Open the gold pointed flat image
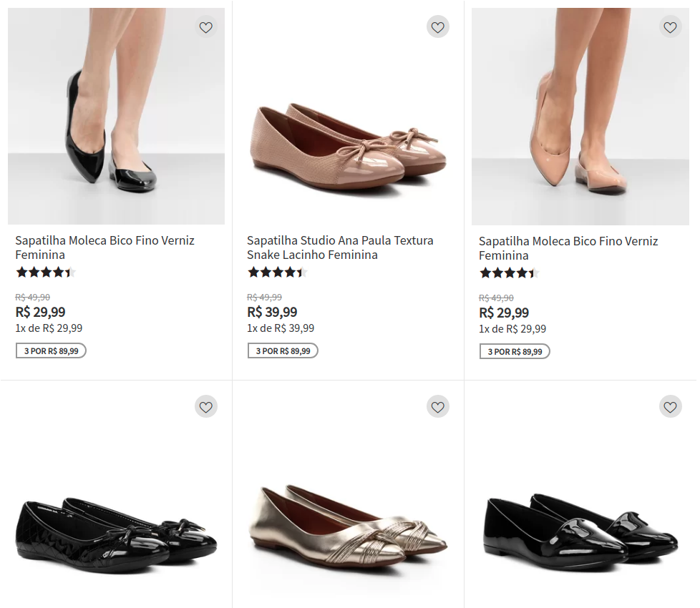The height and width of the screenshot is (608, 700). 349,528
